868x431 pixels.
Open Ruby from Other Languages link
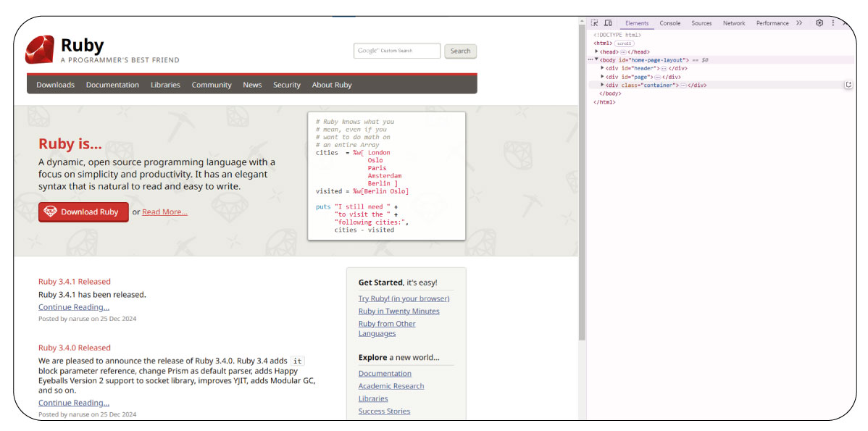tap(386, 329)
